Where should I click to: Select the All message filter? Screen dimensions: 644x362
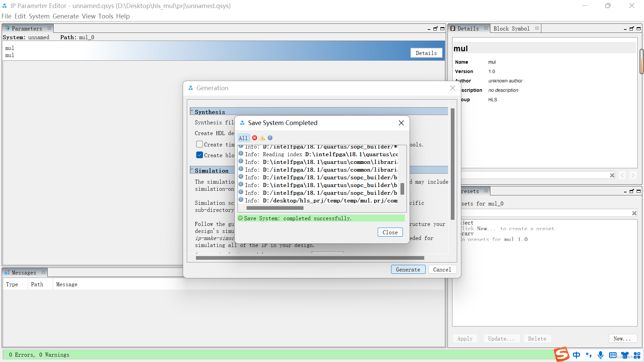[x=243, y=138]
